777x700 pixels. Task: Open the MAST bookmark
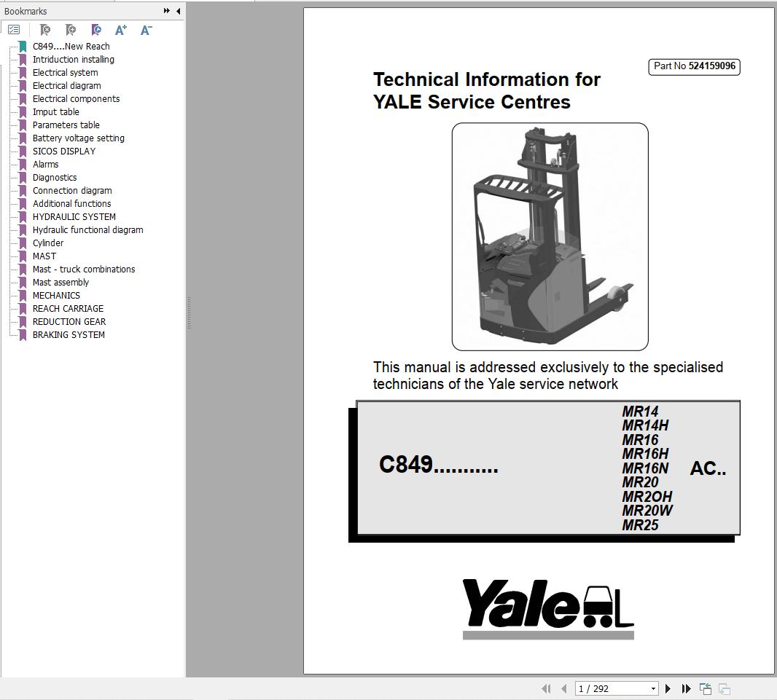click(x=44, y=256)
